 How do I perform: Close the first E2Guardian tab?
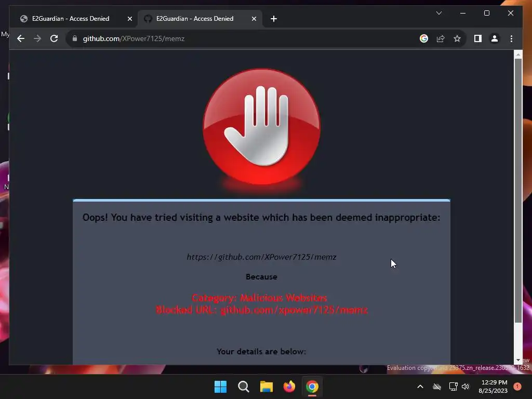coord(129,19)
